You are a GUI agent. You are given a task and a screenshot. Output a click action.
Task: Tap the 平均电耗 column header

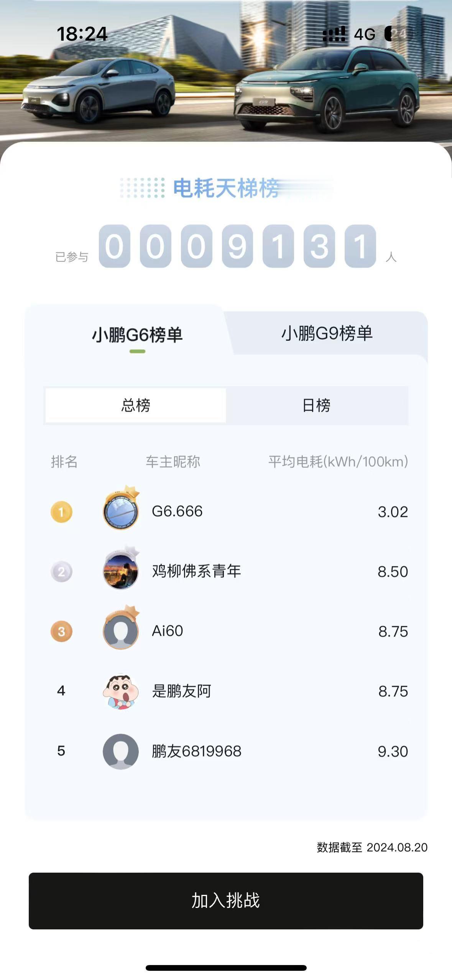click(338, 462)
